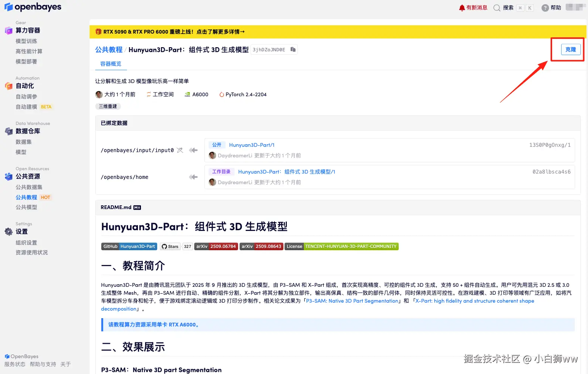Click DaydreamerLi avatar in 工作目录 row
The image size is (588, 374).
click(x=212, y=182)
